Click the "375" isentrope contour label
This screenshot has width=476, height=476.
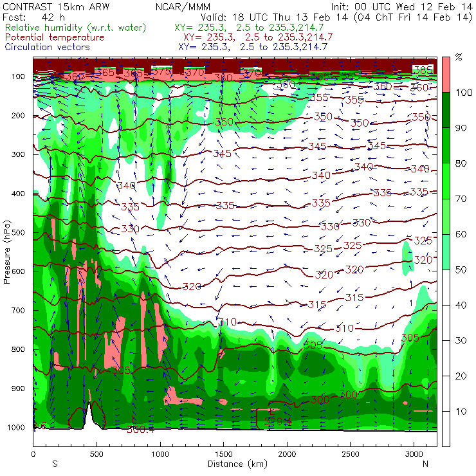click(161, 71)
